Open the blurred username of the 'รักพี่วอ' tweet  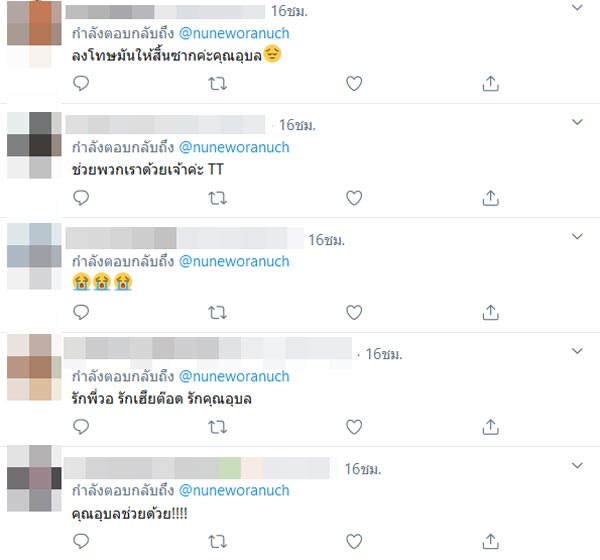(208, 349)
